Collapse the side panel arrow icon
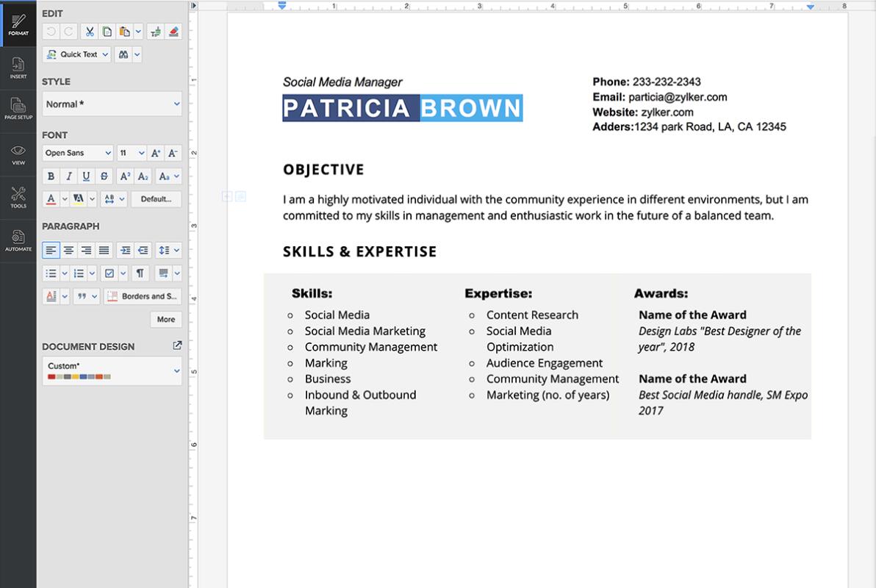 coord(193,6)
